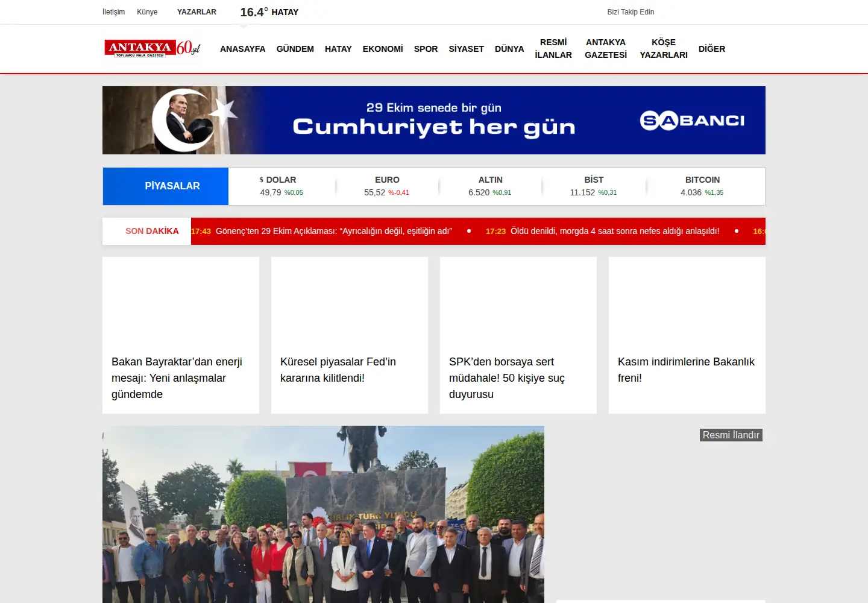Open the Künye link
868x603 pixels.
(x=147, y=12)
